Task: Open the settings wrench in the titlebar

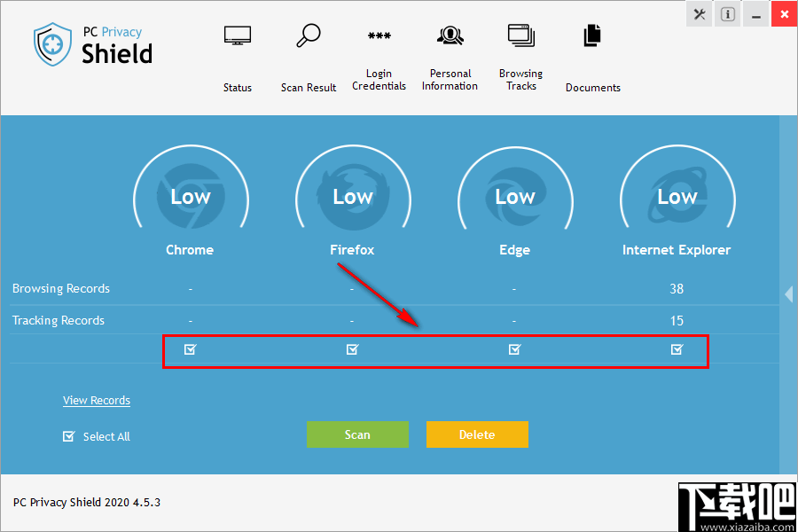Action: point(699,14)
